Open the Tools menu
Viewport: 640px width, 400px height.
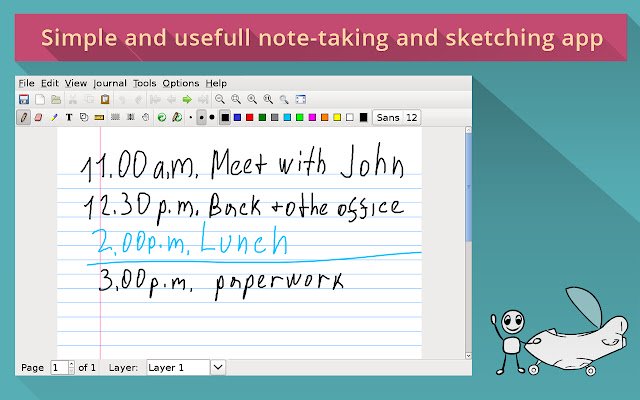pos(144,83)
